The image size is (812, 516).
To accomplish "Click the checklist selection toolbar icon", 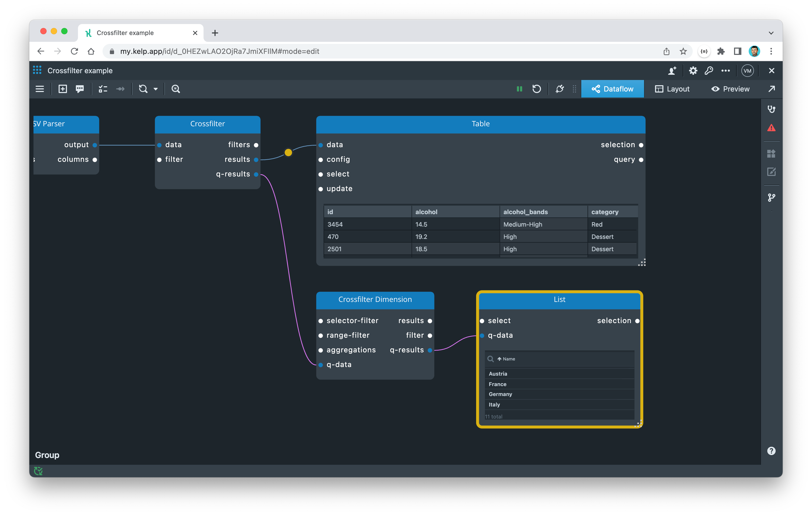I will [103, 89].
